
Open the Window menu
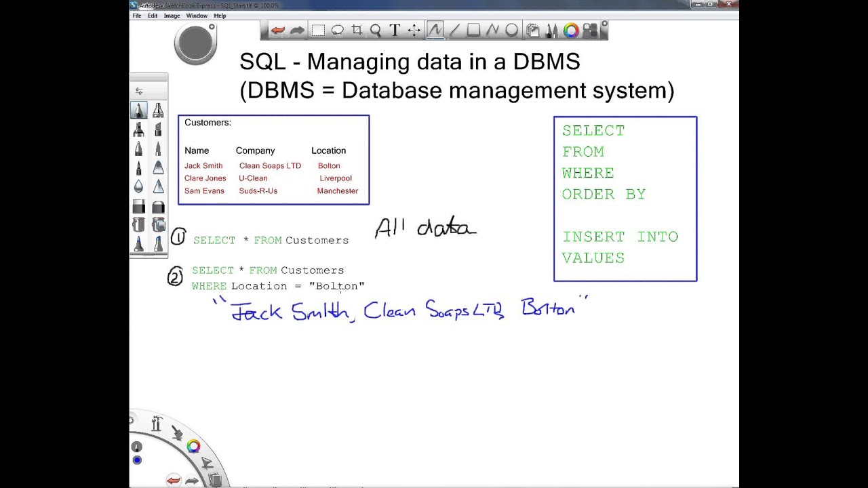(x=197, y=16)
